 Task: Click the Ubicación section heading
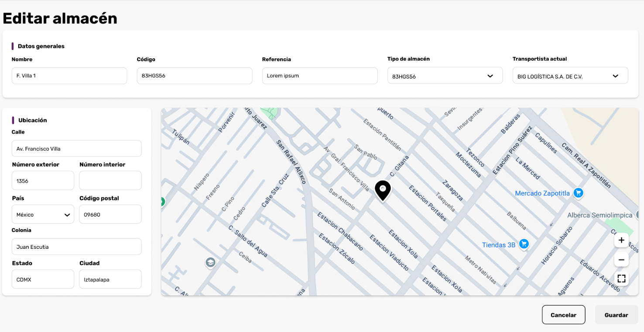click(33, 120)
